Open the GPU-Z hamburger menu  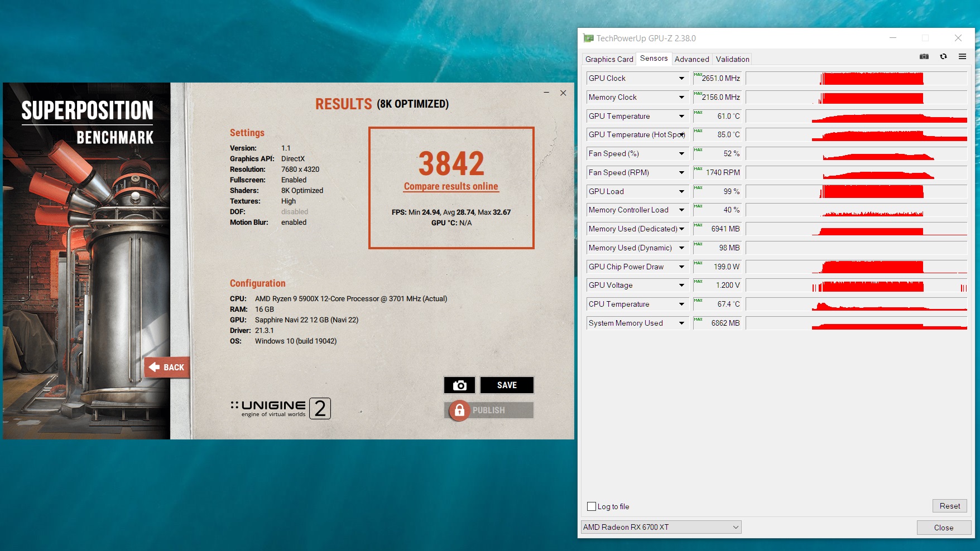click(x=962, y=56)
